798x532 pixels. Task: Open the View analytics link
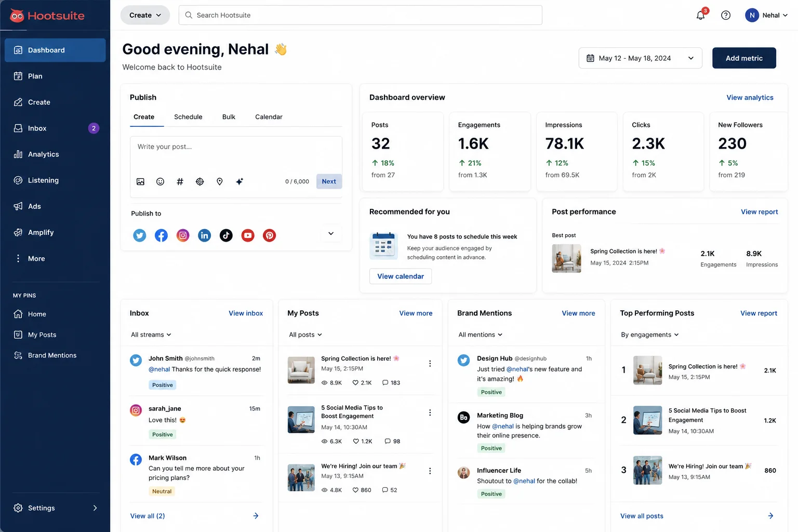pos(750,98)
